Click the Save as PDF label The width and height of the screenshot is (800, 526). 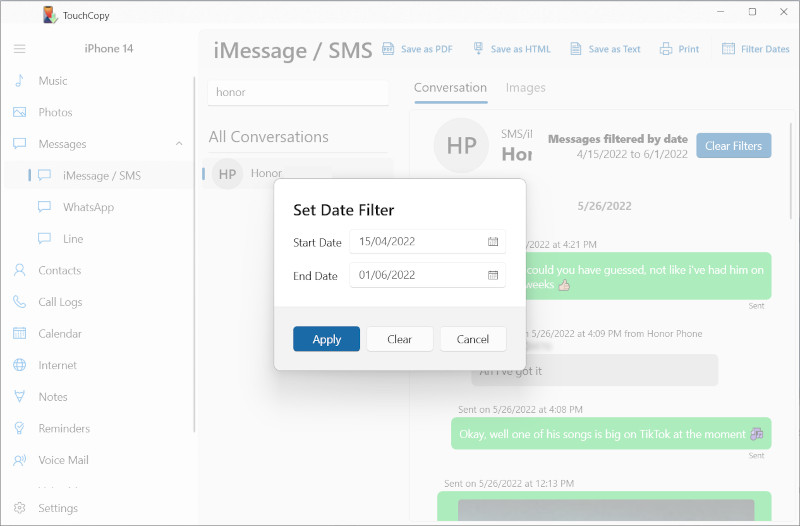click(x=427, y=49)
